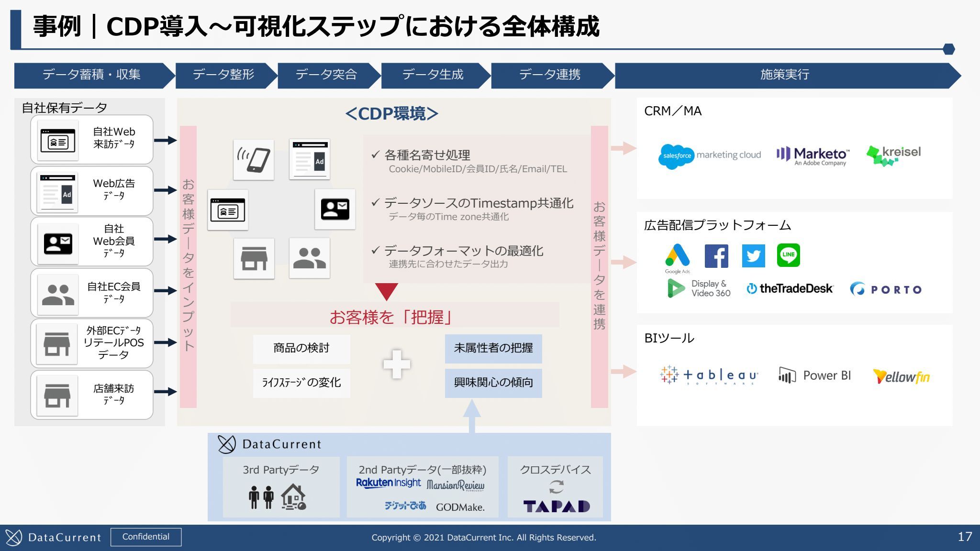Viewport: 980px width, 551px height.
Task: Click the GODMake. logo
Action: pos(460,507)
